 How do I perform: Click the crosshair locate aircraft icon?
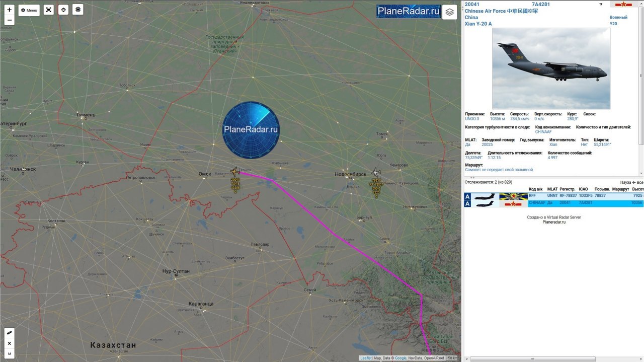tap(63, 10)
